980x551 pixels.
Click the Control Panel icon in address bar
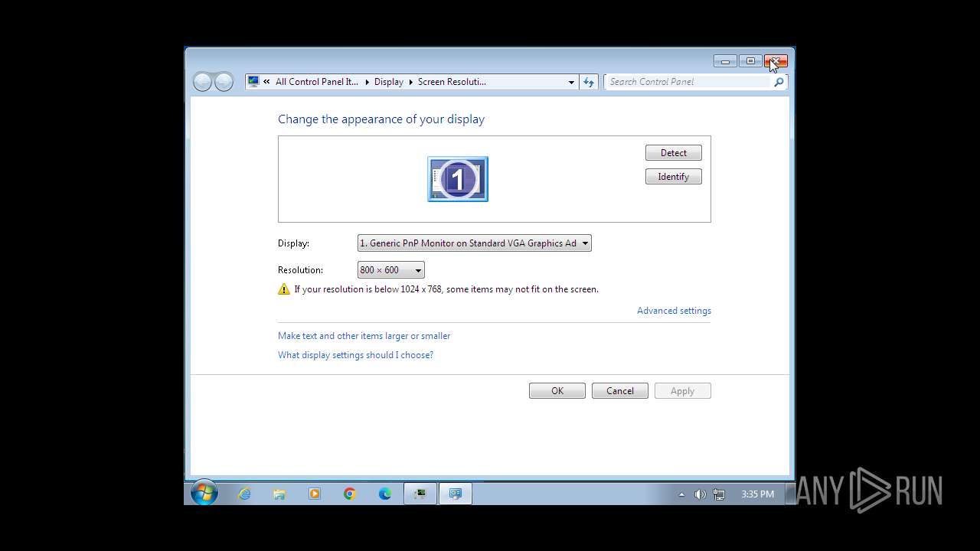253,82
